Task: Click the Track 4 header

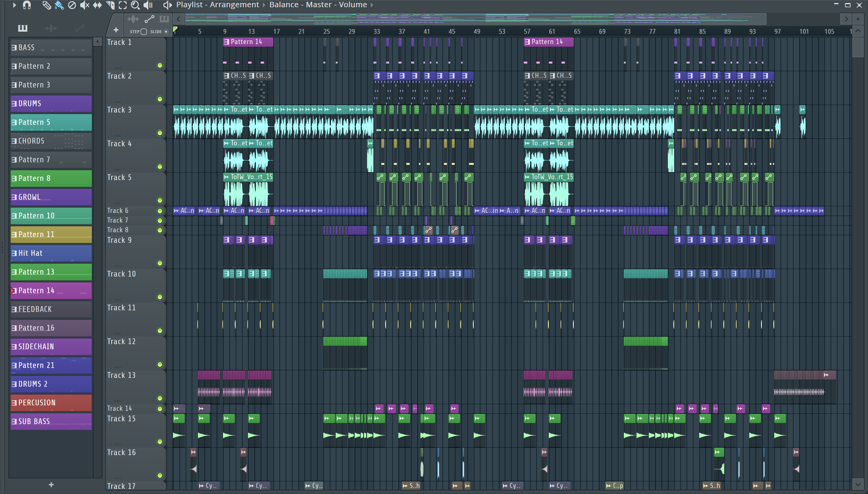Action: coord(136,155)
